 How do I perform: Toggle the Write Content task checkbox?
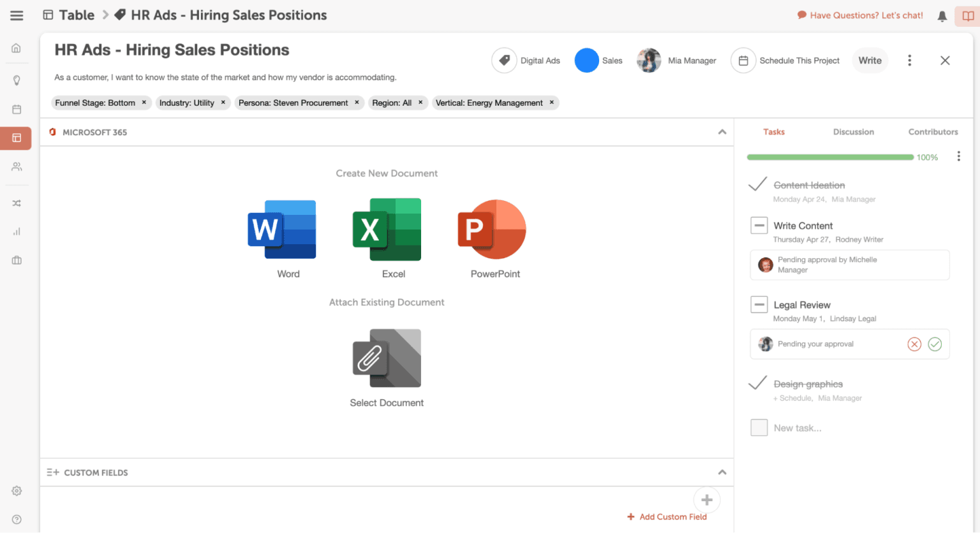759,226
